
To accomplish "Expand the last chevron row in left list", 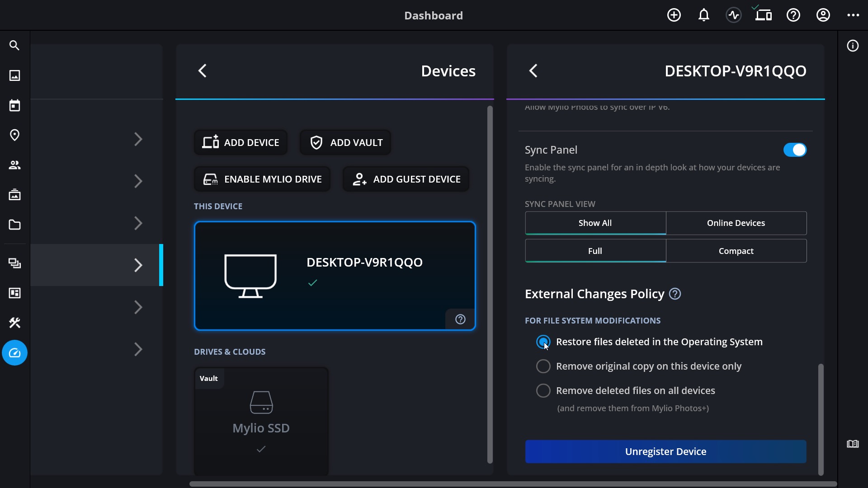I will [138, 349].
